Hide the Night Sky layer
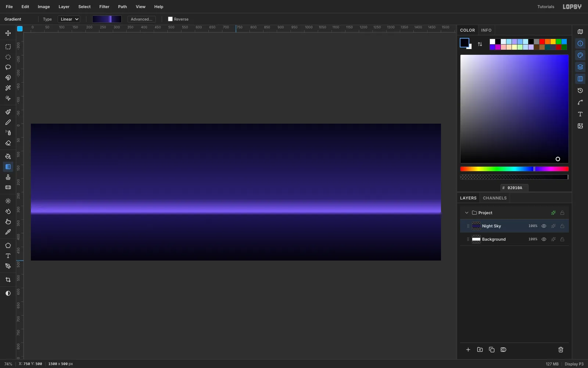 pyautogui.click(x=544, y=226)
